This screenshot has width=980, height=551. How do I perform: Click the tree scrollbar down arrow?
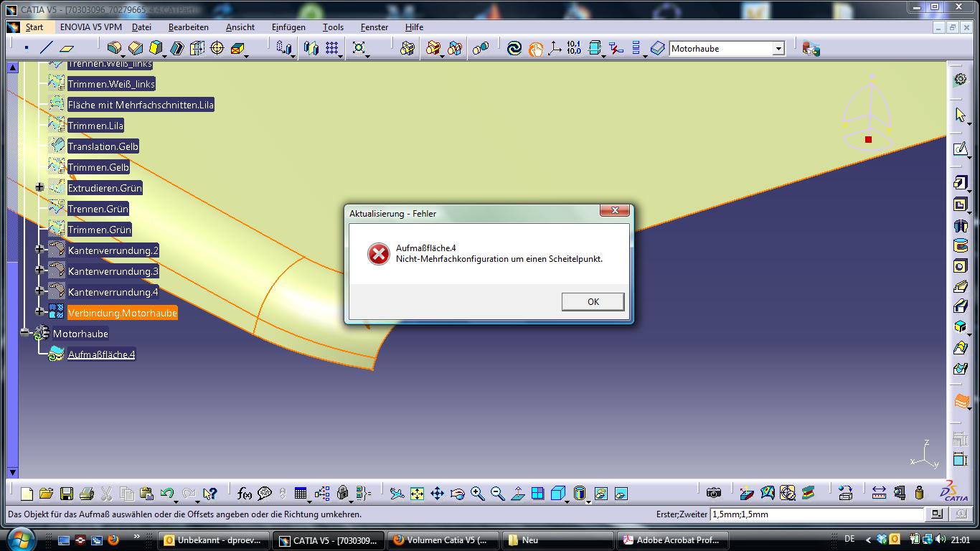[12, 472]
